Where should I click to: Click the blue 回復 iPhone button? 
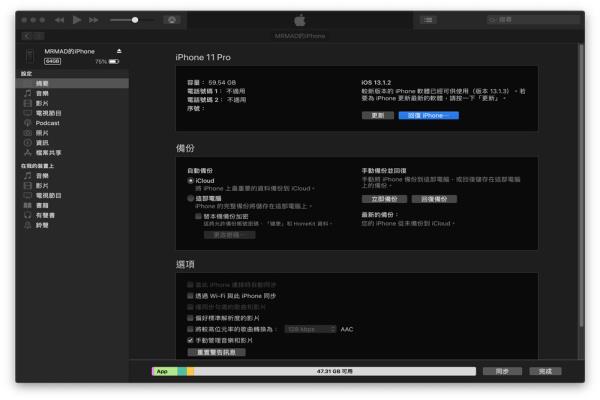tap(429, 116)
